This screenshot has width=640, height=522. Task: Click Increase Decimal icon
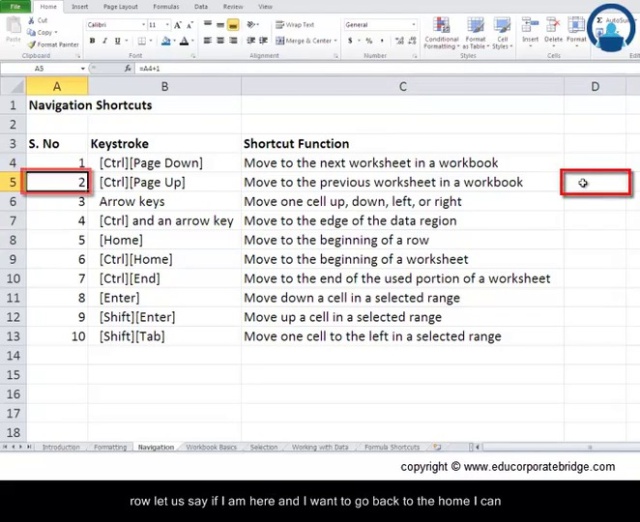pos(399,41)
